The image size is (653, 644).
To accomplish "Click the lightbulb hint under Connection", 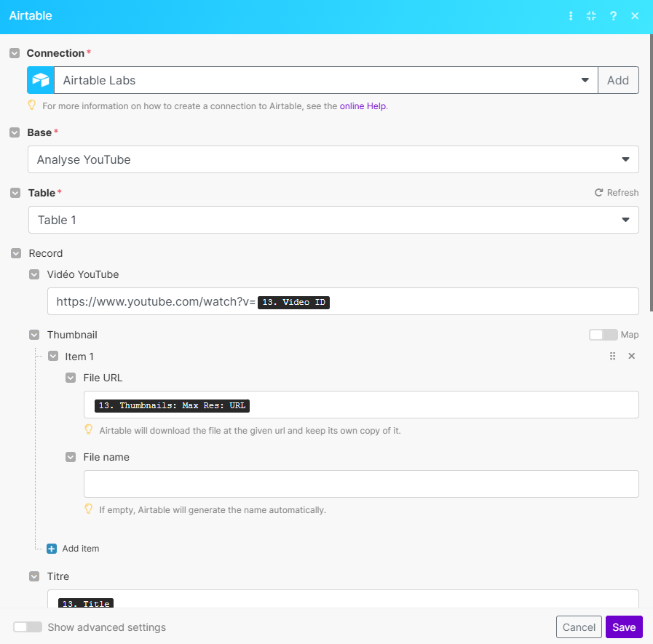I will [31, 105].
